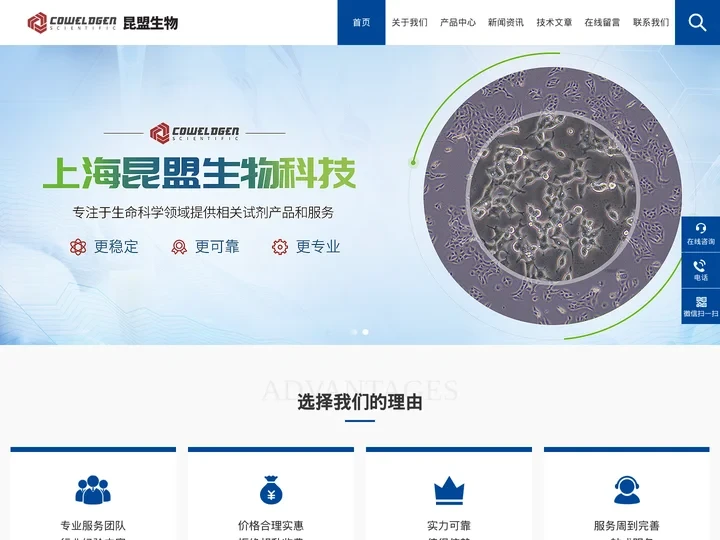Click the 电话 side label
Screen dimensions: 720x540
tap(701, 278)
